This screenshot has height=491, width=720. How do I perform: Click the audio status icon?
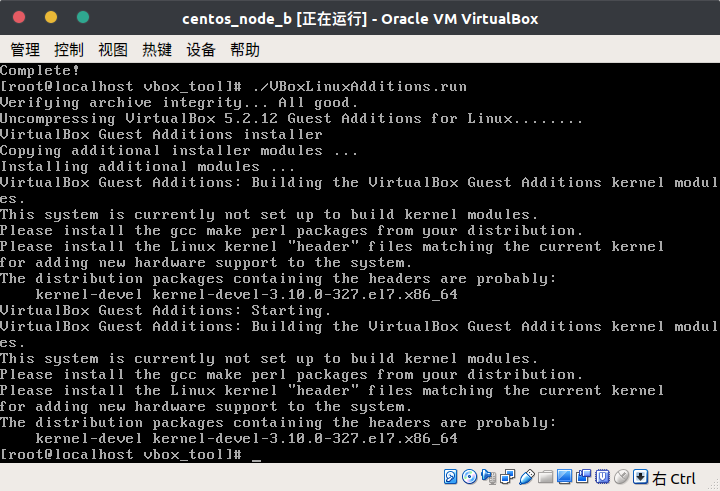(488, 477)
